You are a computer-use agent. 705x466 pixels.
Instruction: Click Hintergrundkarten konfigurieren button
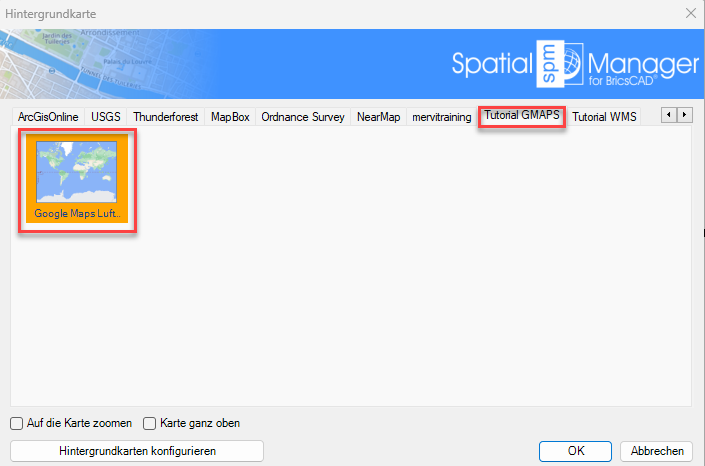click(137, 451)
